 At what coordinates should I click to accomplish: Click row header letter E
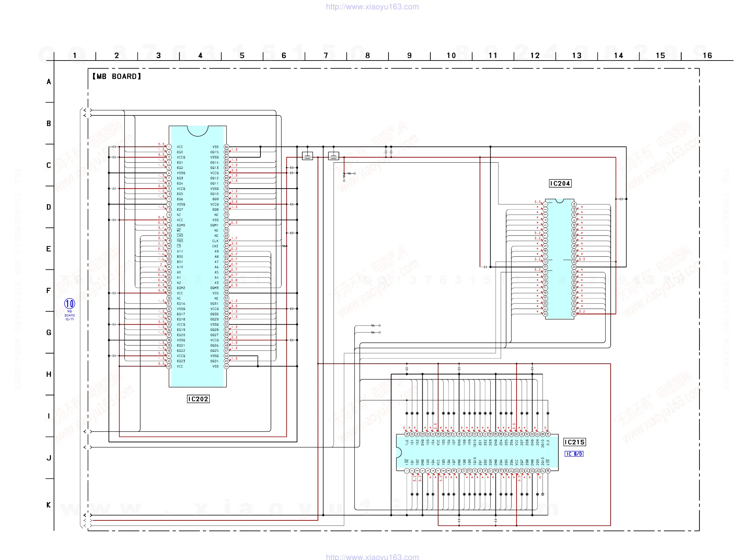click(49, 249)
